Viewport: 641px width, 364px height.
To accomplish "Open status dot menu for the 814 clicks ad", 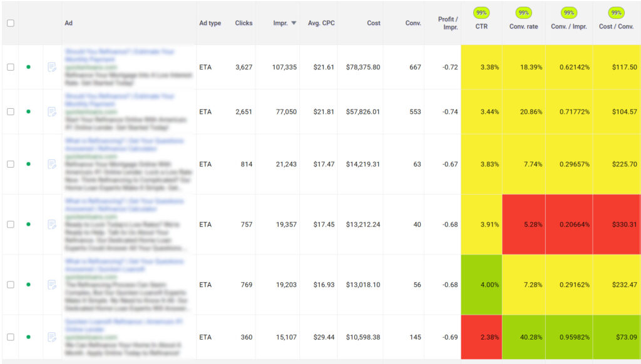I will pyautogui.click(x=28, y=164).
